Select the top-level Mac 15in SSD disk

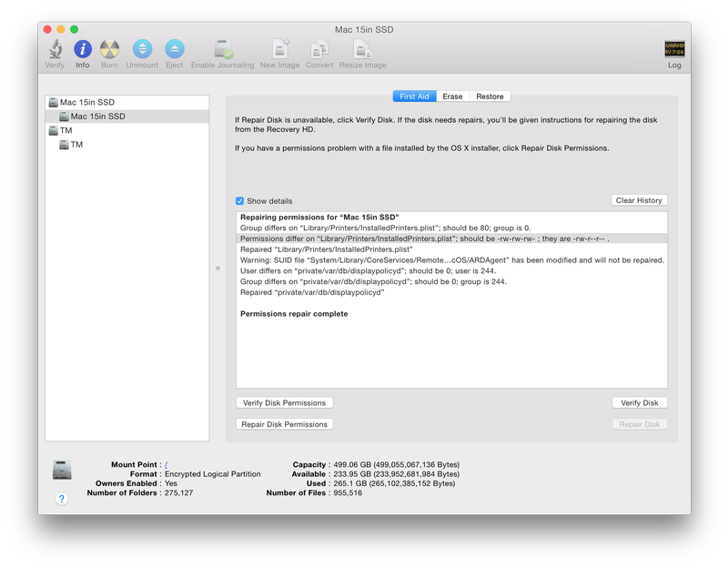127,102
